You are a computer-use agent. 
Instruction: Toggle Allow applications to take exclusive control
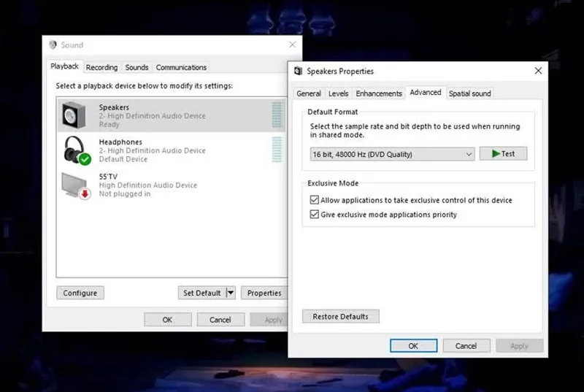point(315,200)
